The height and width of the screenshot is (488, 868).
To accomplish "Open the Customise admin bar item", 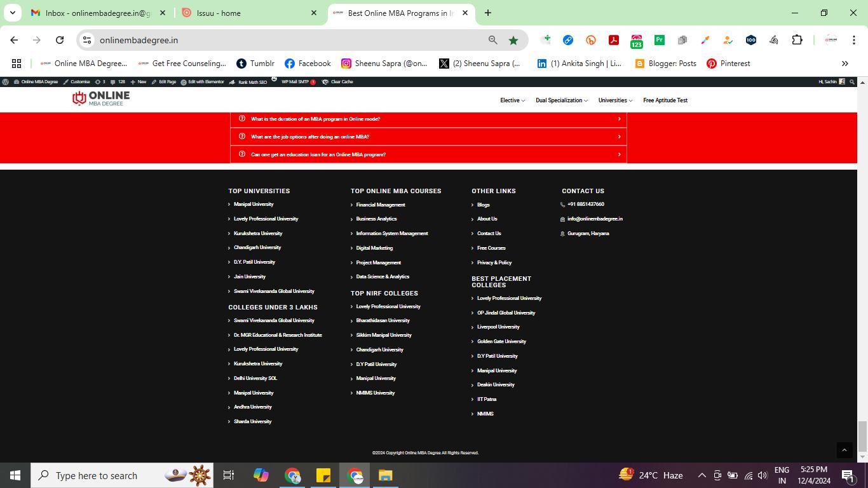I will click(76, 82).
